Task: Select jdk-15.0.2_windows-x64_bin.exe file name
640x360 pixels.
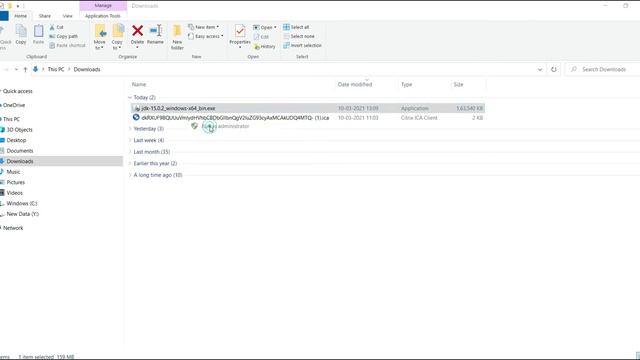Action: [x=178, y=109]
